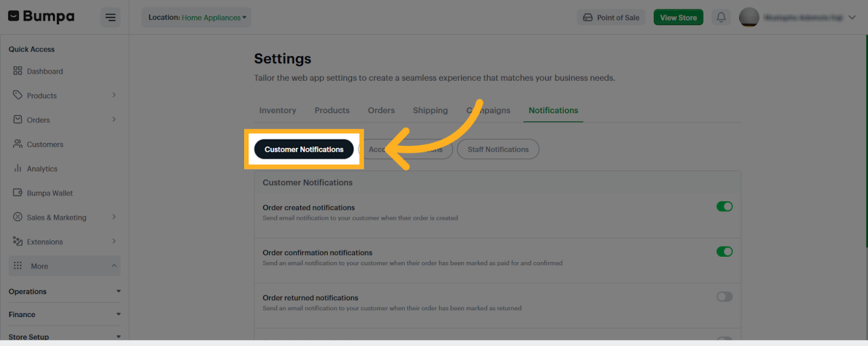The image size is (868, 346).
Task: Enable Order returned notifications toggle
Action: (724, 297)
